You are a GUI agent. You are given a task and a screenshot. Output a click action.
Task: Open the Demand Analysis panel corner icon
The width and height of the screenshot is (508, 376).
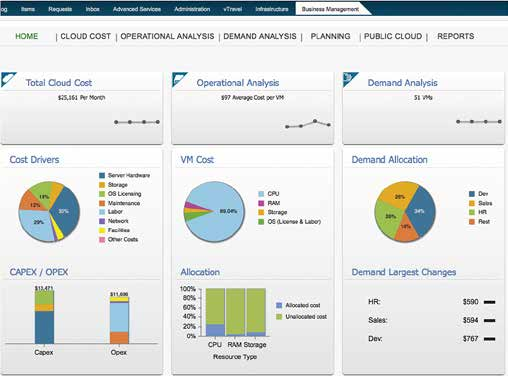(x=350, y=79)
